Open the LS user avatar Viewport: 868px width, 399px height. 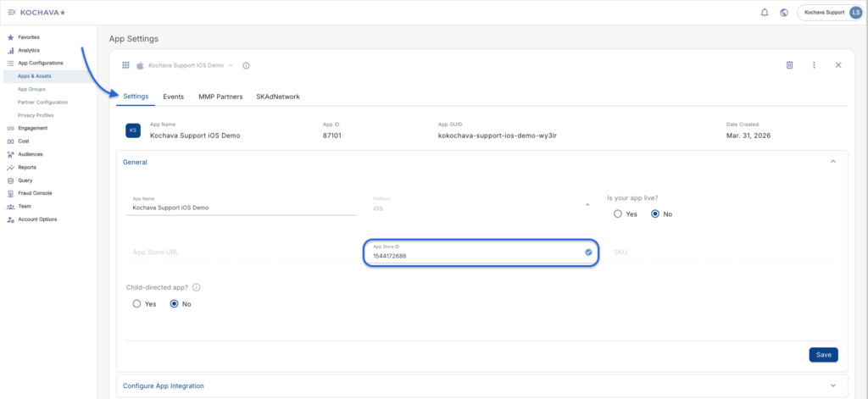point(856,12)
